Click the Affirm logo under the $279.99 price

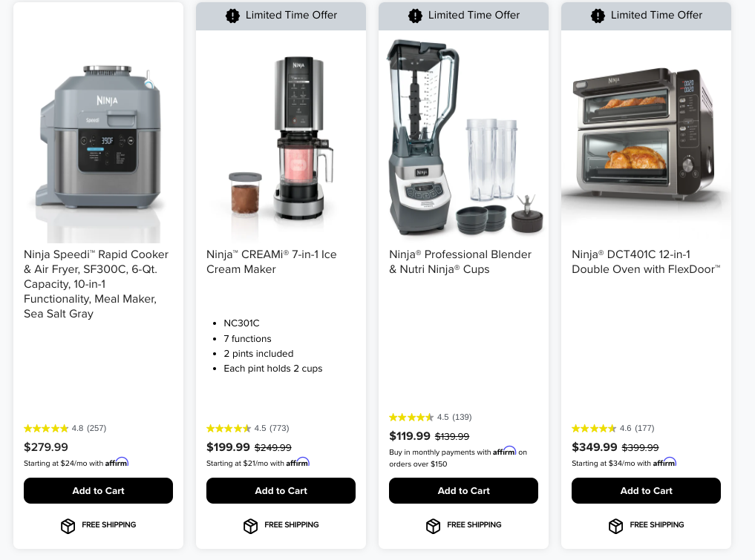click(x=117, y=462)
